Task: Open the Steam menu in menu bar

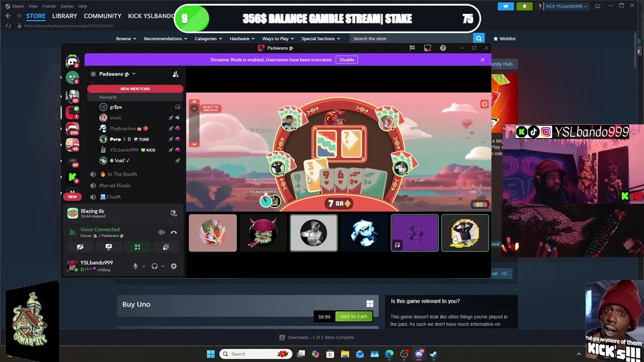Action: click(18, 6)
